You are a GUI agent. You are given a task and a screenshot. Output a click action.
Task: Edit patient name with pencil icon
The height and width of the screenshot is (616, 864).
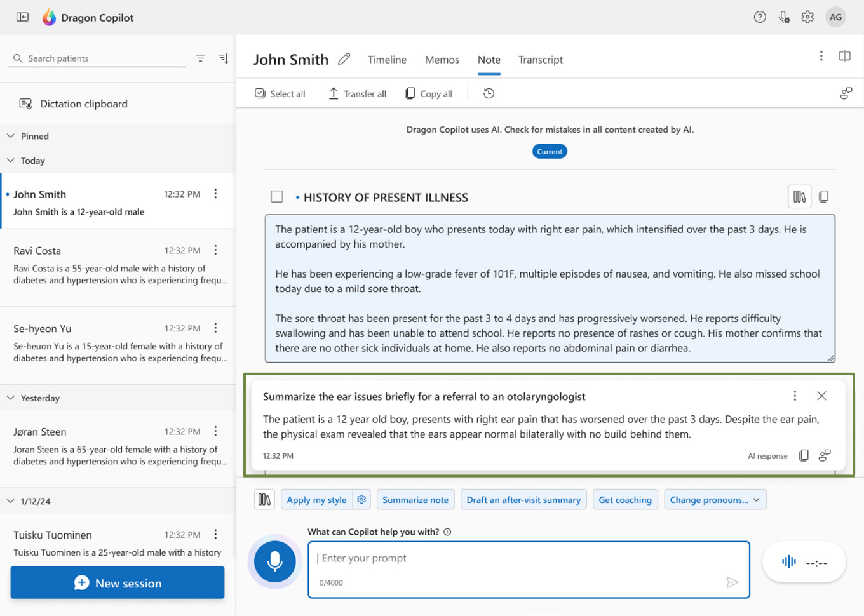coord(344,59)
